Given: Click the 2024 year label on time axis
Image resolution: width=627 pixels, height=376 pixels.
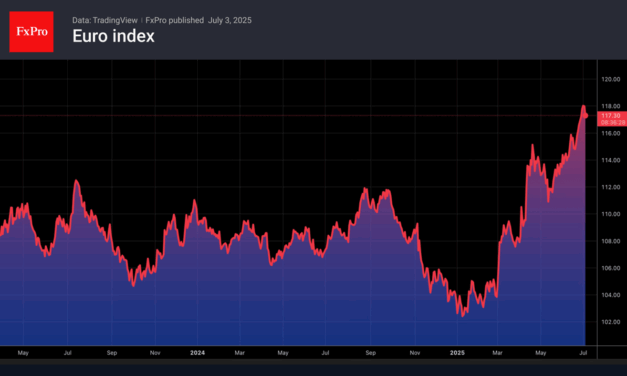Looking at the screenshot, I should point(197,353).
